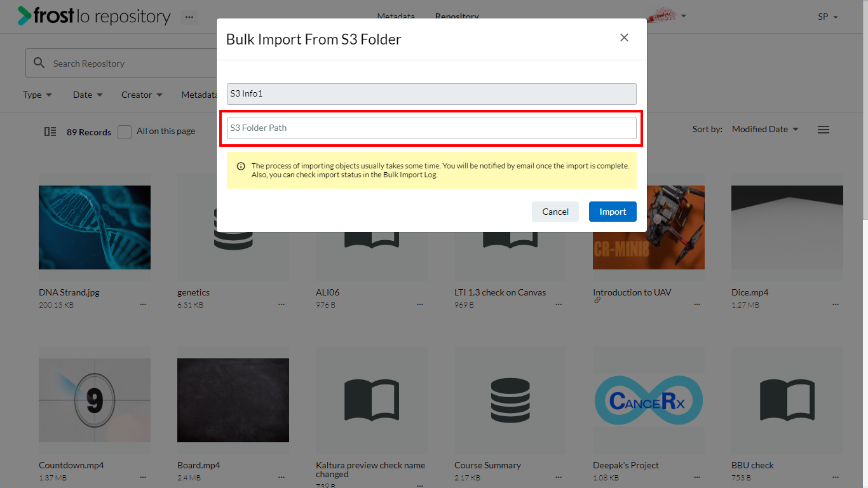Click the BBU check book icon

[x=787, y=400]
